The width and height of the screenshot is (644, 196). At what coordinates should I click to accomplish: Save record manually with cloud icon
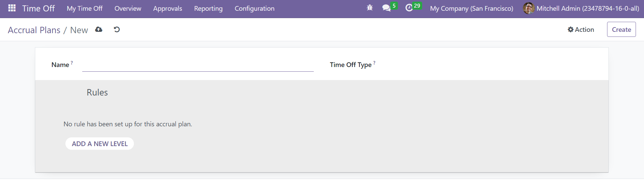click(99, 29)
